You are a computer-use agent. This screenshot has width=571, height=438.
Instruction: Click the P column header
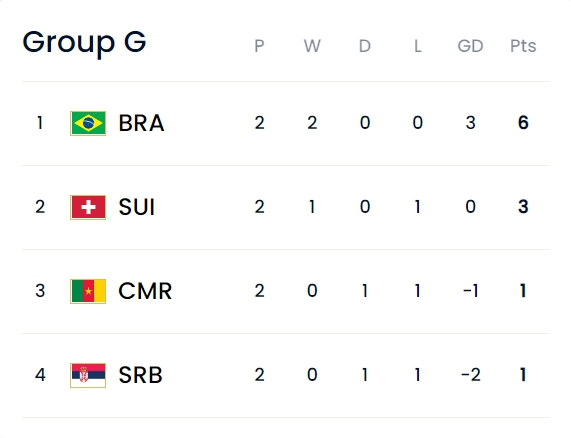pos(259,46)
